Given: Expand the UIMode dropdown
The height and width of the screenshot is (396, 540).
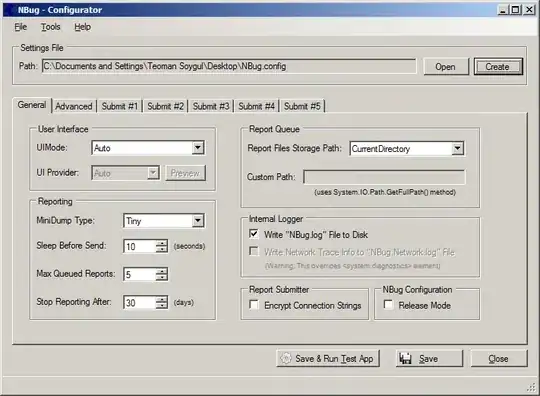Looking at the screenshot, I should click(x=198, y=148).
